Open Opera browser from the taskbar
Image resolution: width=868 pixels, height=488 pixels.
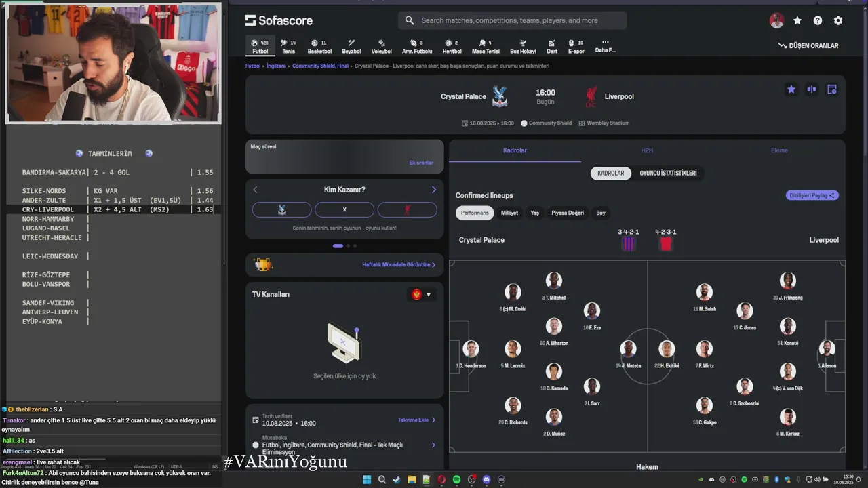point(441,479)
